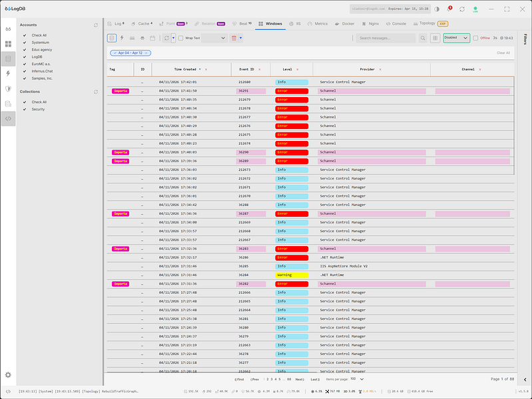Image resolution: width=532 pixels, height=399 pixels.
Task: Uncheck the Security collection
Action: [x=25, y=109]
